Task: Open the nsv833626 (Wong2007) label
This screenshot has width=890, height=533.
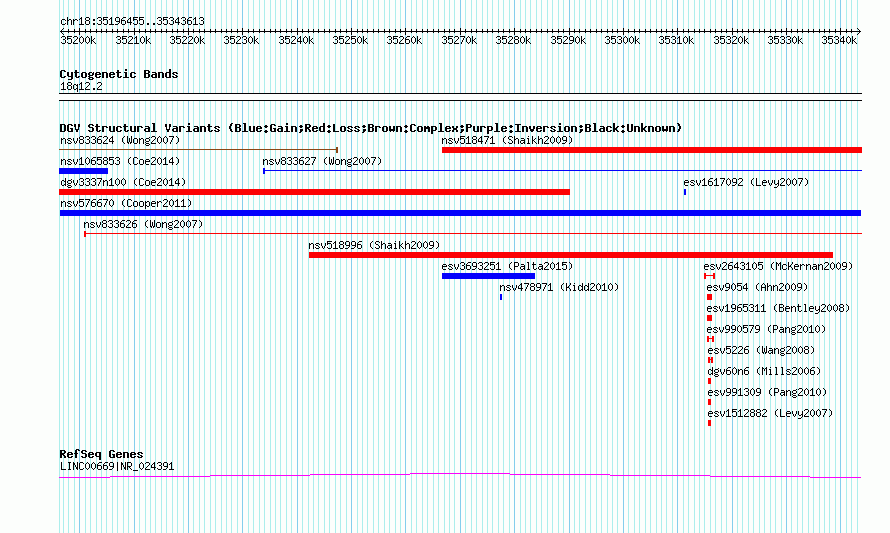Action: 143,224
